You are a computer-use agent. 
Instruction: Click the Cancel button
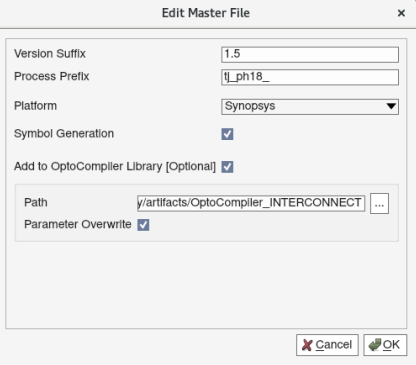point(327,345)
